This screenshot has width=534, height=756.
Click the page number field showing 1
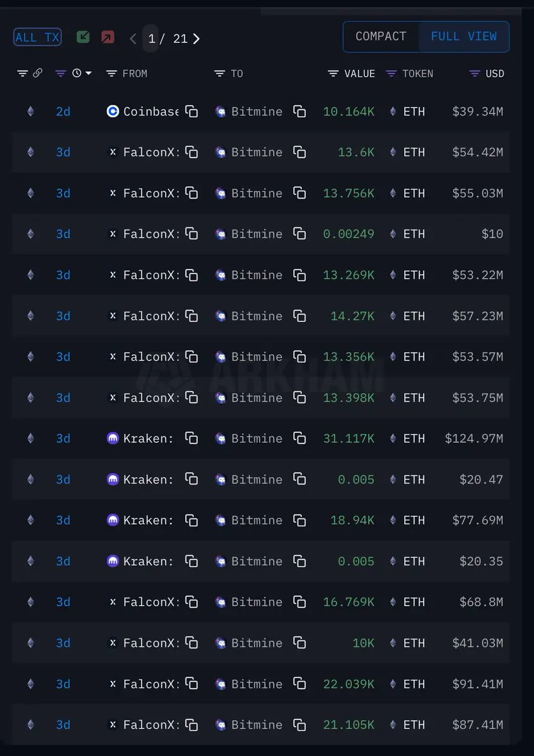[151, 38]
